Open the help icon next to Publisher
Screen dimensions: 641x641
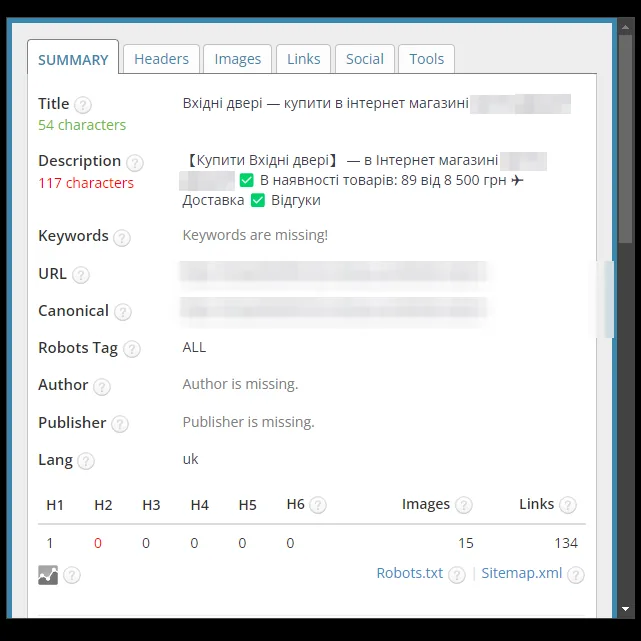click(x=120, y=424)
